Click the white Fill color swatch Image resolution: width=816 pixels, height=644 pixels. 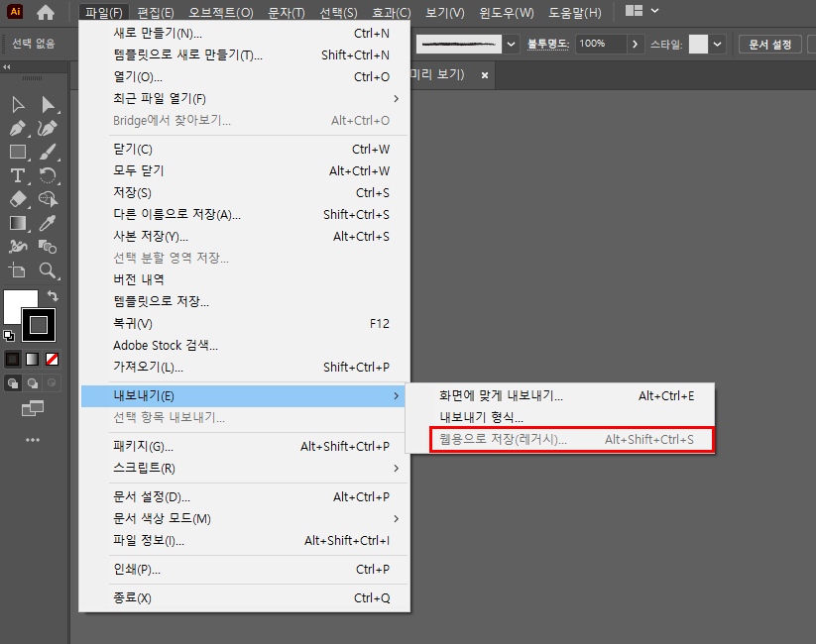18,305
